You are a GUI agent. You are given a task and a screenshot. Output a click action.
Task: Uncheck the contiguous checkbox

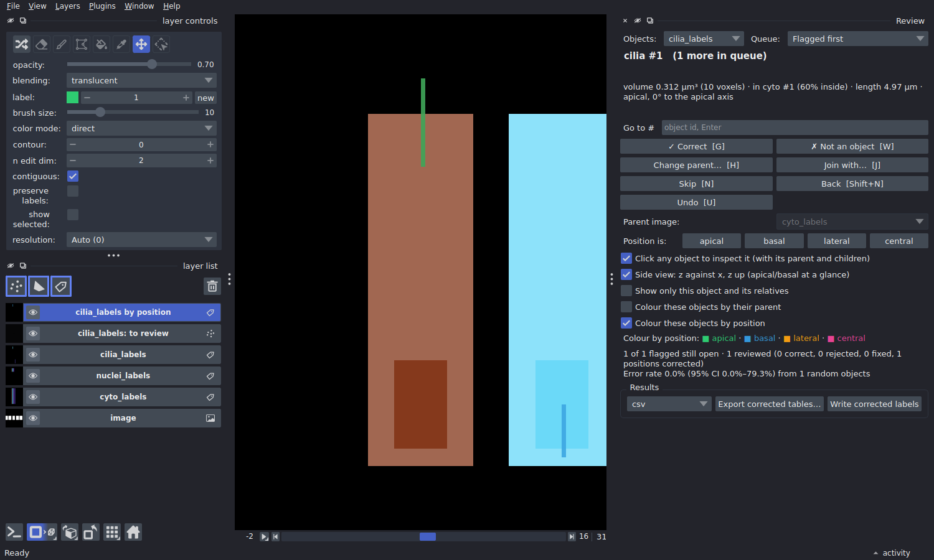click(73, 176)
